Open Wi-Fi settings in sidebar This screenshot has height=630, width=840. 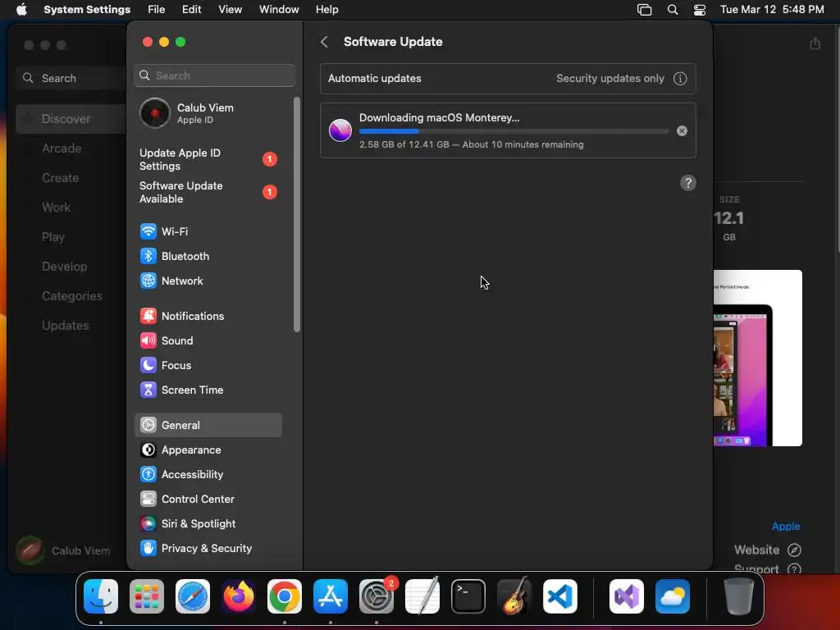(208, 231)
